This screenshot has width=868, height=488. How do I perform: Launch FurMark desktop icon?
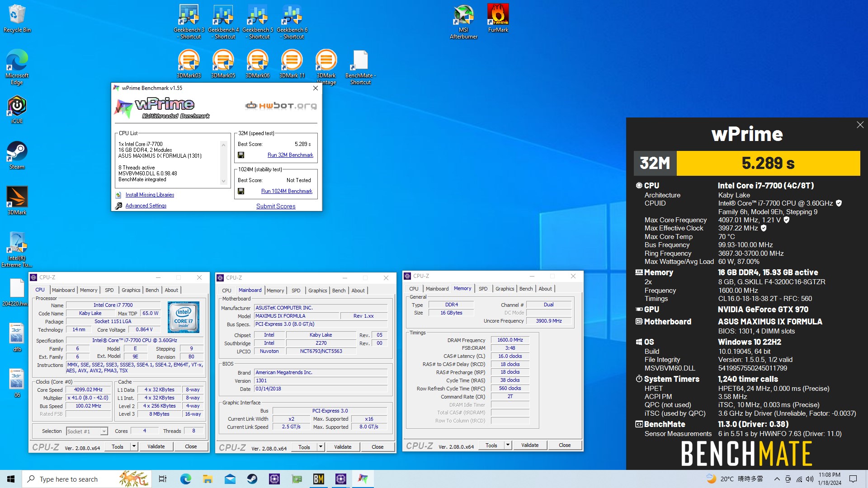(498, 18)
